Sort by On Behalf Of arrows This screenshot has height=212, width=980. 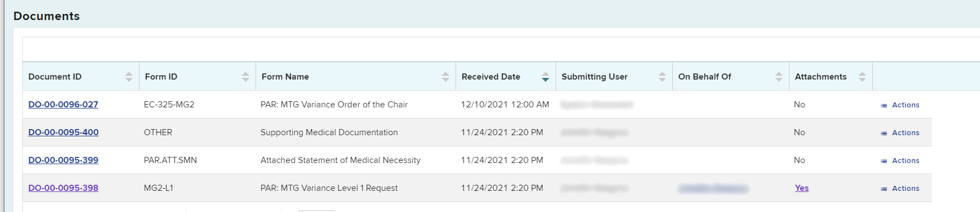click(x=779, y=77)
